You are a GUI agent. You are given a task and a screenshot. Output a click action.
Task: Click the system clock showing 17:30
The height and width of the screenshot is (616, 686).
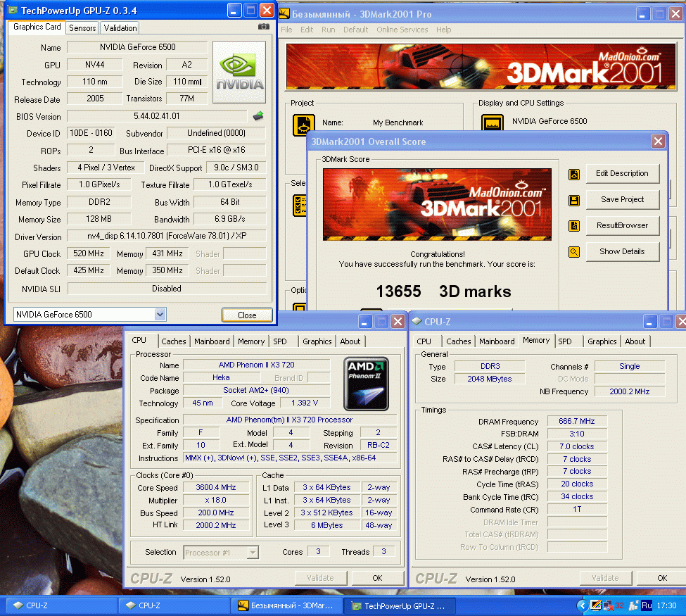[667, 605]
